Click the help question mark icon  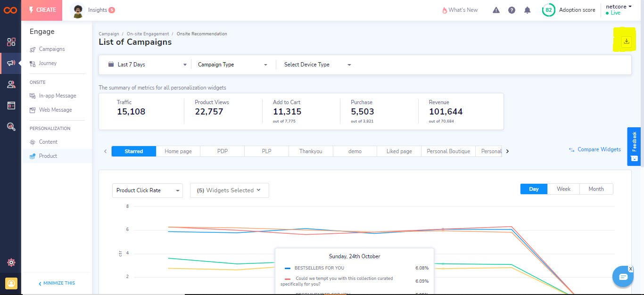[512, 10]
